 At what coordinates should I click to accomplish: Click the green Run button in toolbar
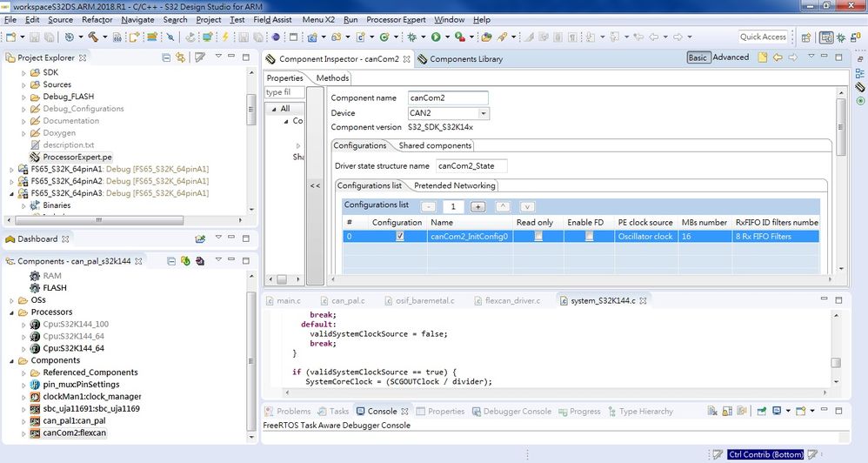435,37
